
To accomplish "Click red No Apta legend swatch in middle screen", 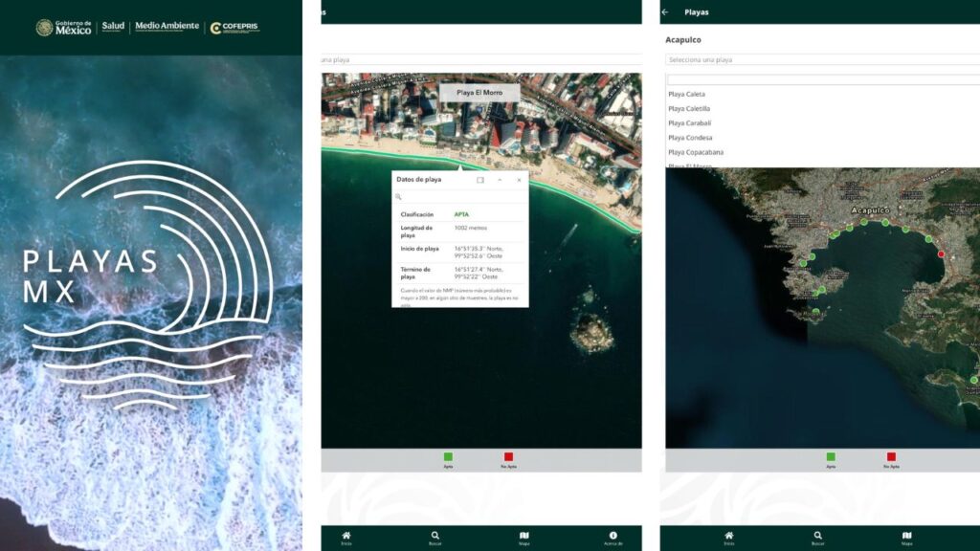I will point(508,456).
